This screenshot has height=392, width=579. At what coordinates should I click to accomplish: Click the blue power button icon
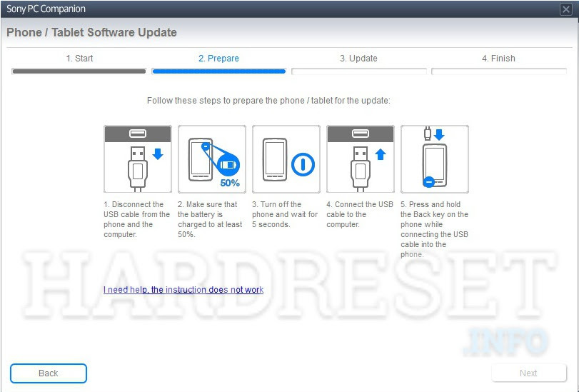(x=303, y=164)
